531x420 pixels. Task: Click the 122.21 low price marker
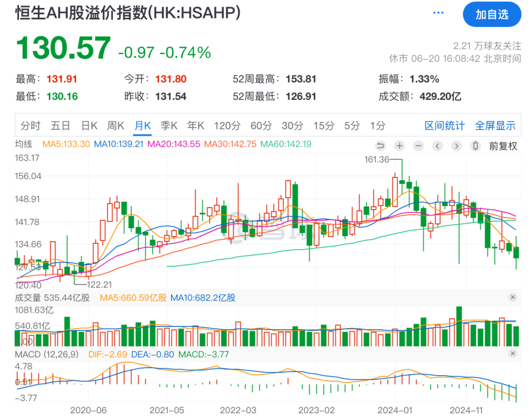pos(99,284)
